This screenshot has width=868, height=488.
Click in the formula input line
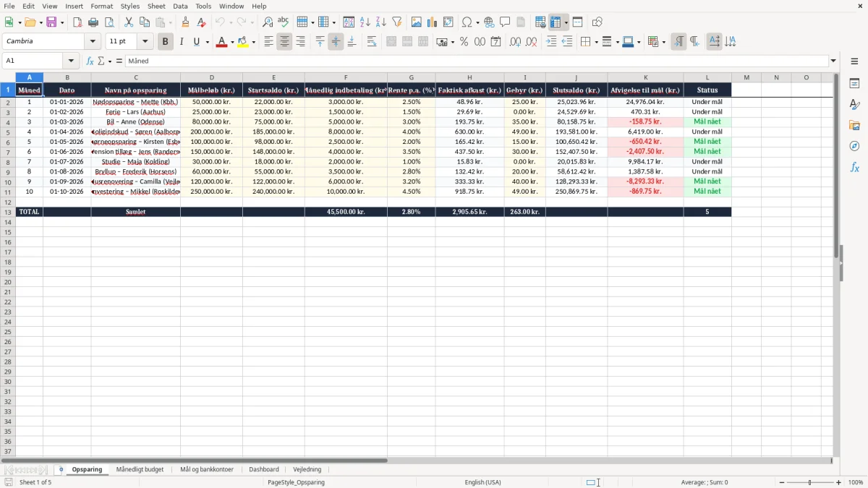click(477, 61)
